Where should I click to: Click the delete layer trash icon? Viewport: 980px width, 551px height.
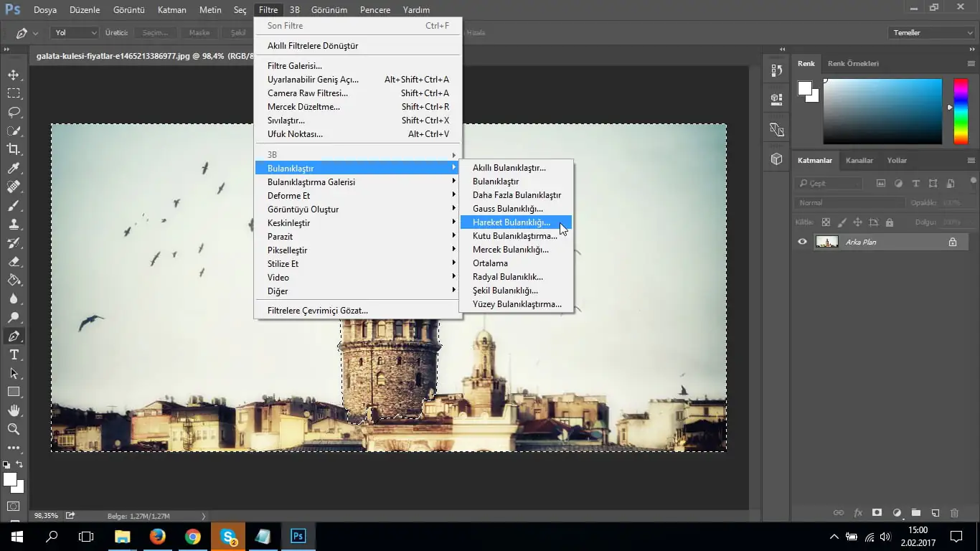click(954, 513)
